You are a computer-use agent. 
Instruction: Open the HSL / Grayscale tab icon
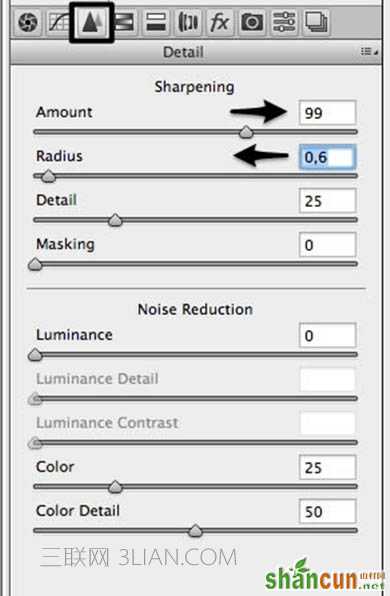coord(125,22)
